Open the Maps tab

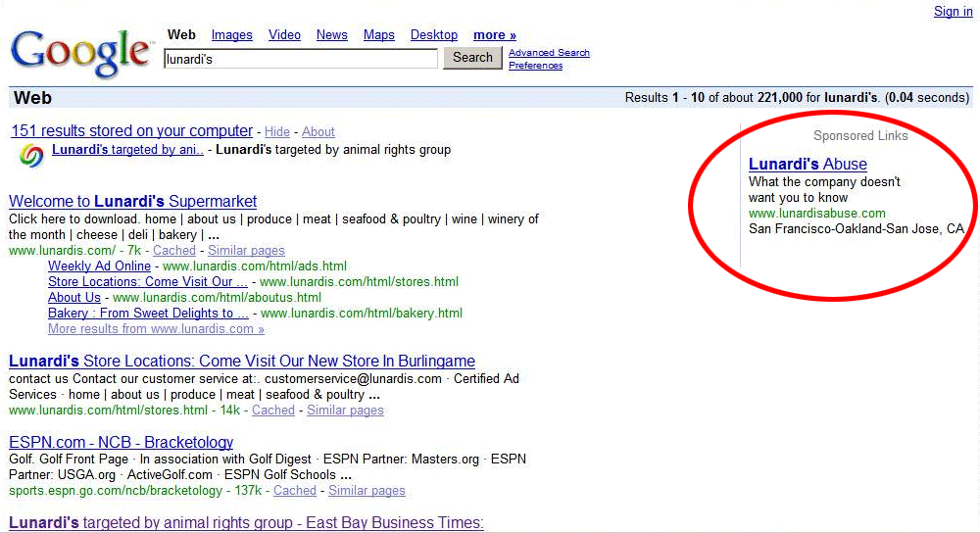click(378, 35)
